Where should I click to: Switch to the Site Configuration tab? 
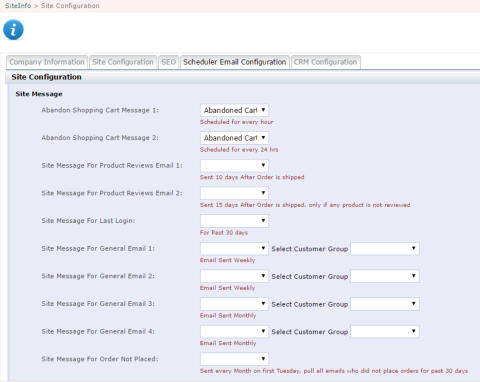(123, 62)
